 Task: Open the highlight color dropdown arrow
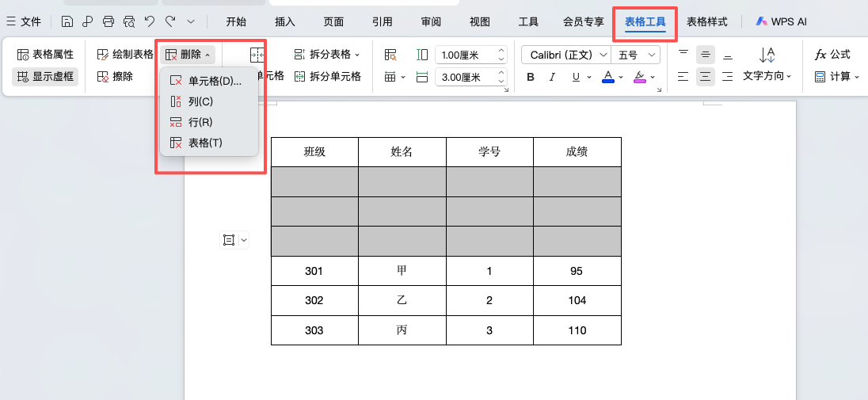[653, 77]
